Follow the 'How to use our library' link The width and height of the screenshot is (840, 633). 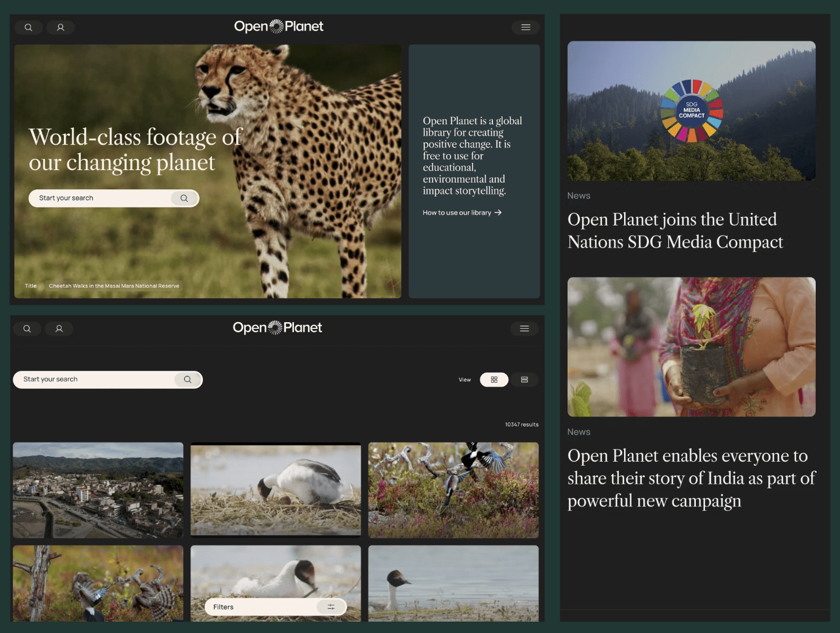click(x=462, y=213)
